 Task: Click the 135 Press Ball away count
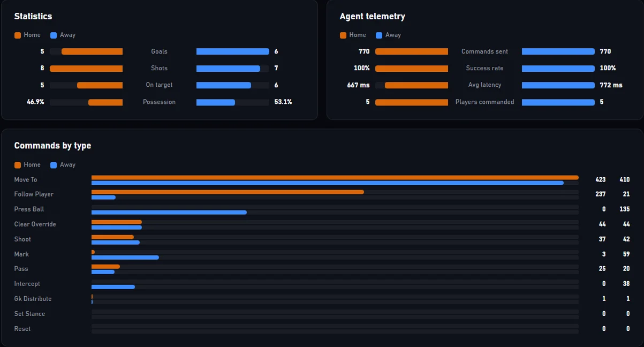pyautogui.click(x=624, y=209)
